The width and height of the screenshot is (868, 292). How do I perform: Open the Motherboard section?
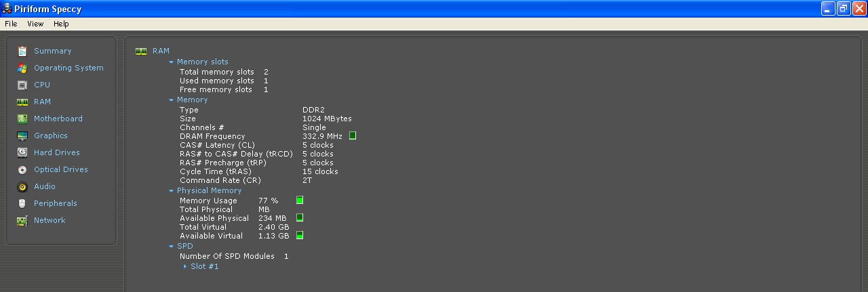pyautogui.click(x=58, y=119)
